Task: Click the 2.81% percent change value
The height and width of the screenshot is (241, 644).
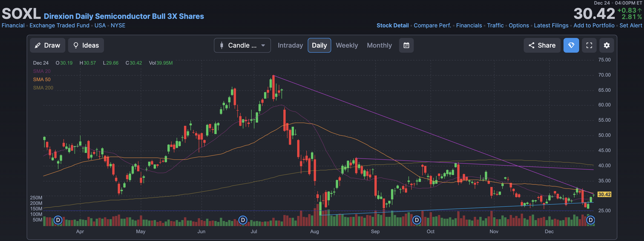Action: (632, 17)
